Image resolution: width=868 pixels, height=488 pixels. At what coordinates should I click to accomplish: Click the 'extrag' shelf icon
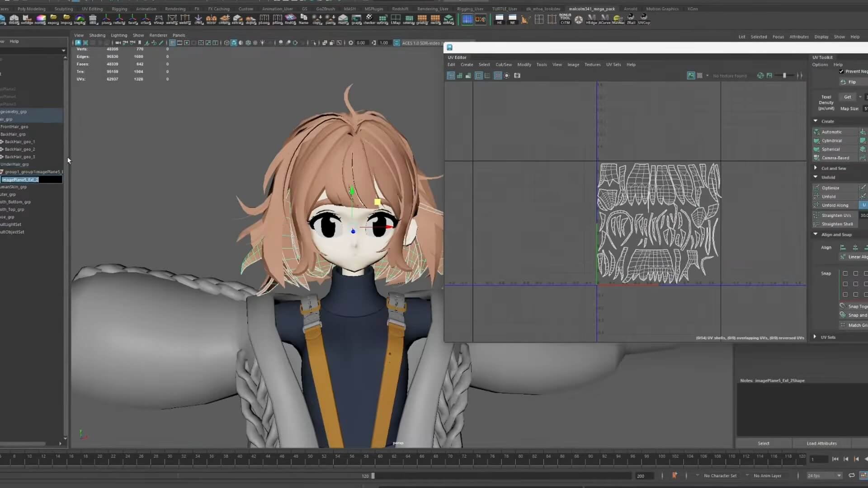[x=237, y=19]
